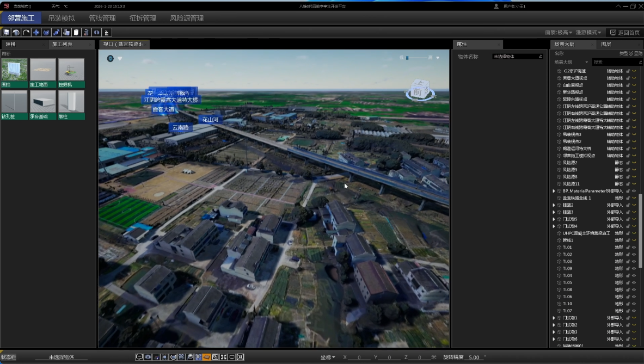
Task: Click the undo arrow toolbar icon
Action: 16,33
